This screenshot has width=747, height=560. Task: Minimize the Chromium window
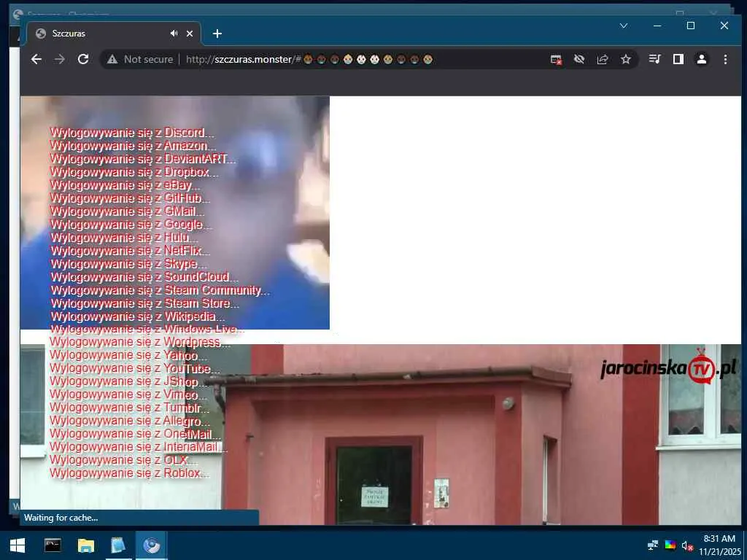(x=657, y=26)
